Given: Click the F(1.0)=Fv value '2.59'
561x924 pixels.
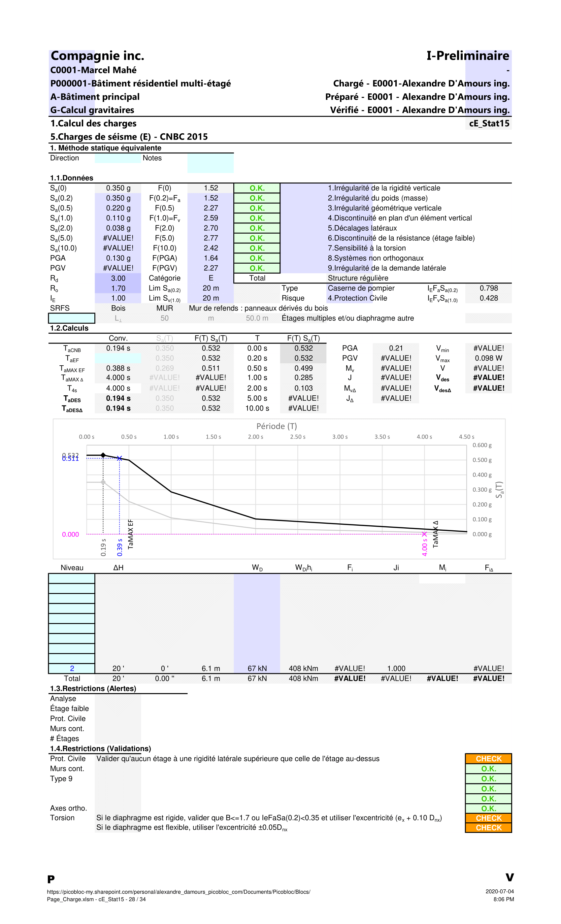Looking at the screenshot, I should pyautogui.click(x=211, y=218).
